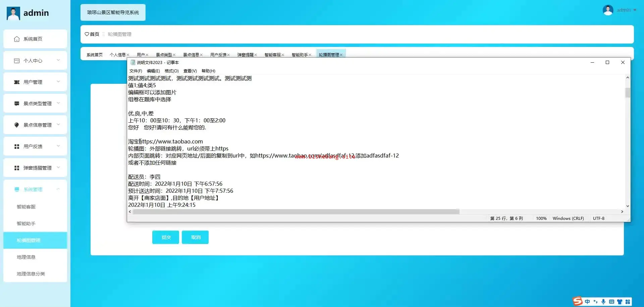This screenshot has height=307, width=644.
Task: Go to 首页 breadcrumb link
Action: 95,34
